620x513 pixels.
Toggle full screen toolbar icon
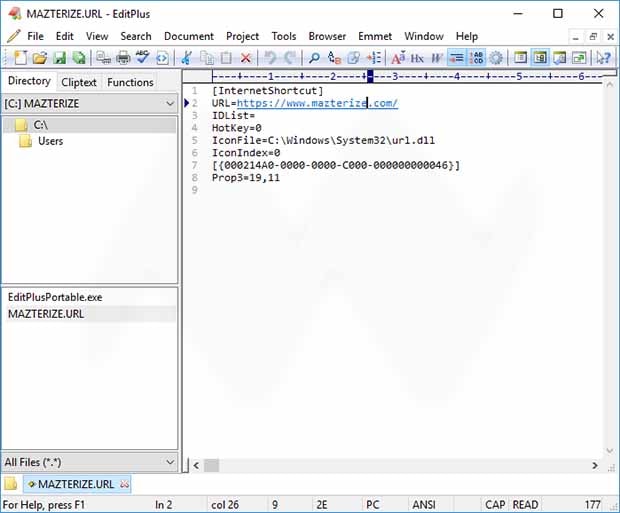tap(579, 58)
